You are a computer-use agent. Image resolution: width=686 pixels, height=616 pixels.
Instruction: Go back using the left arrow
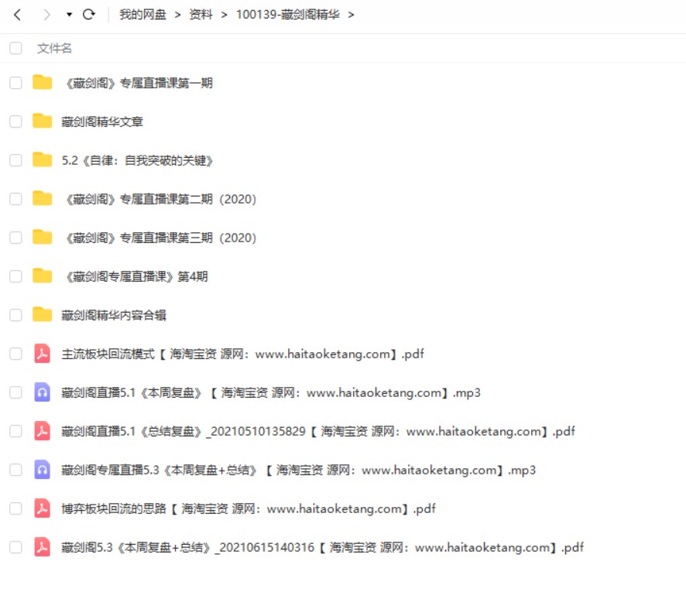pyautogui.click(x=18, y=15)
